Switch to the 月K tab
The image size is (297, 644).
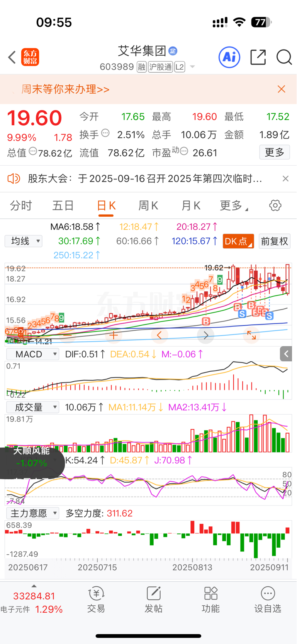(191, 205)
